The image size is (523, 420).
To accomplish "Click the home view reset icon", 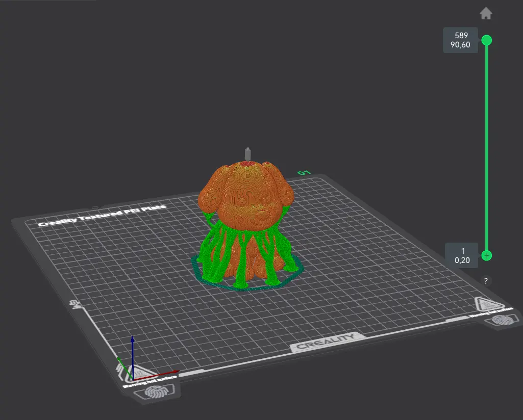I will pos(486,14).
